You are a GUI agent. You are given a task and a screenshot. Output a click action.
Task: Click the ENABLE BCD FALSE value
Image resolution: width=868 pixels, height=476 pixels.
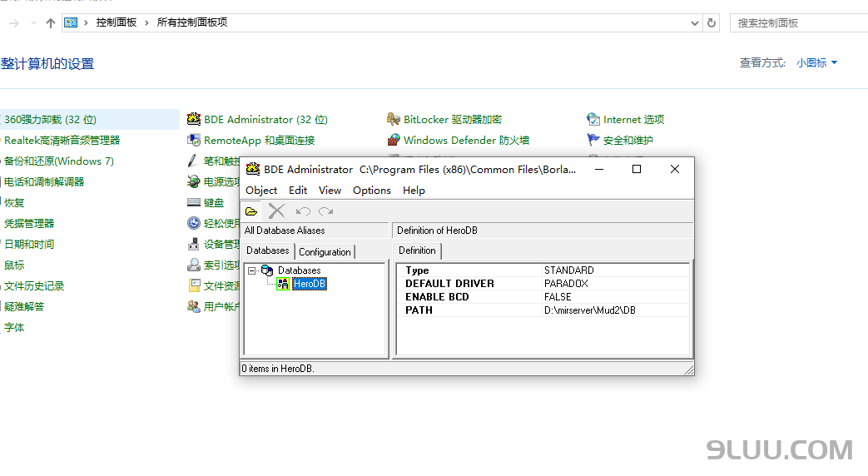615,297
